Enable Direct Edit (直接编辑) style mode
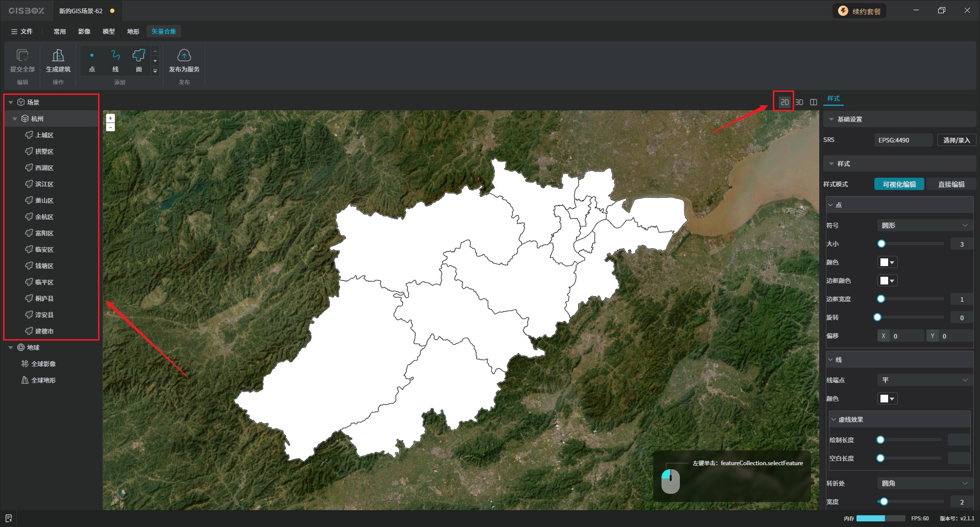The width and height of the screenshot is (980, 527). tap(951, 184)
